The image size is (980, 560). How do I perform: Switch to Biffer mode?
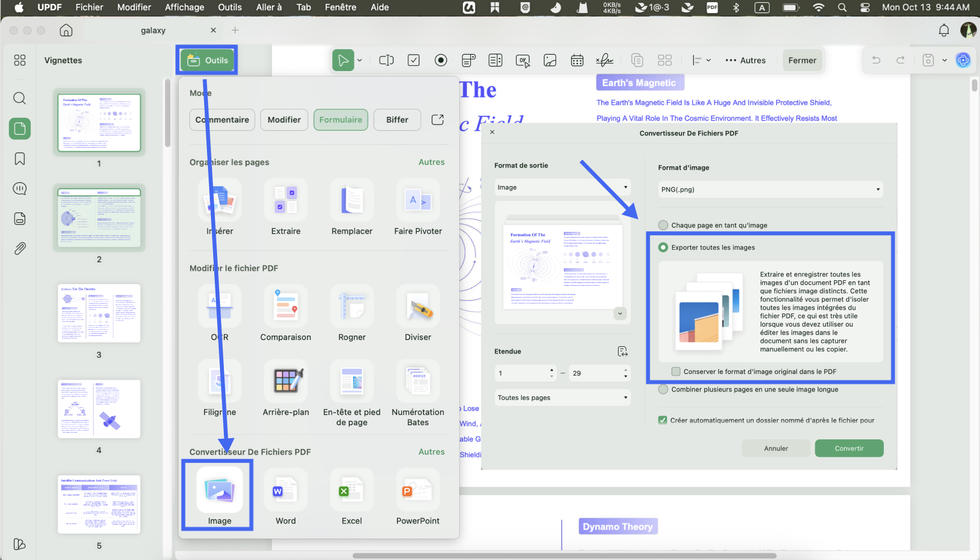pos(398,120)
